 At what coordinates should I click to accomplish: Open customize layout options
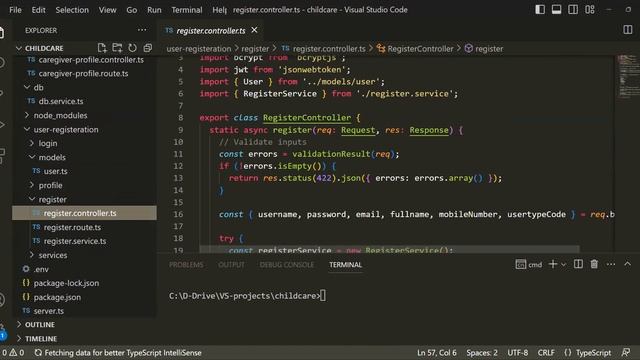(590, 9)
